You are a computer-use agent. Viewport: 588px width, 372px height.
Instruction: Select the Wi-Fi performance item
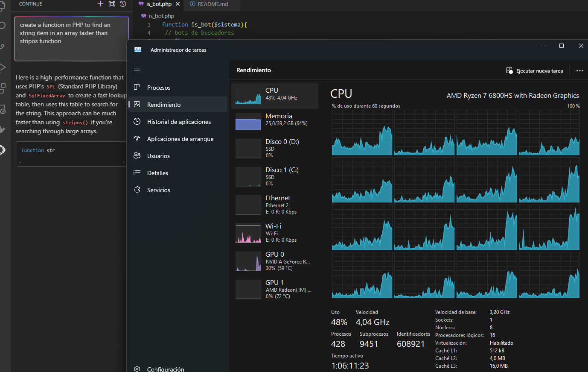click(x=275, y=233)
